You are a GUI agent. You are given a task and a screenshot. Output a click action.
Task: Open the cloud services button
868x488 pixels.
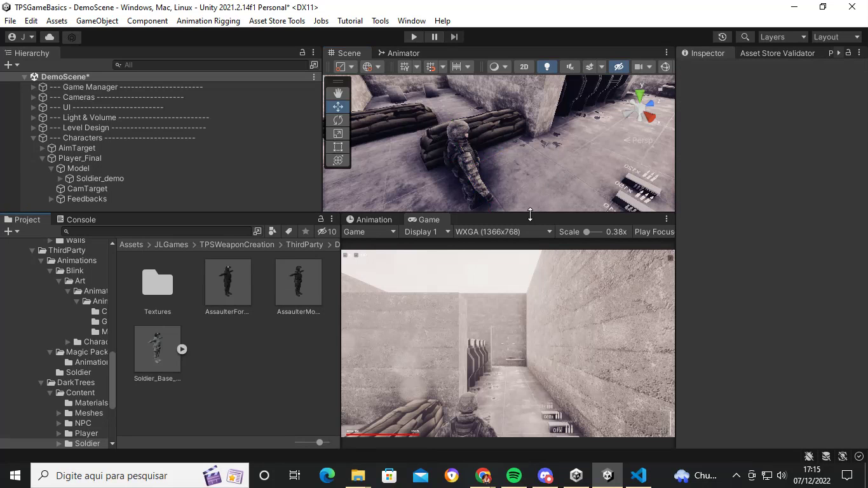(x=50, y=37)
